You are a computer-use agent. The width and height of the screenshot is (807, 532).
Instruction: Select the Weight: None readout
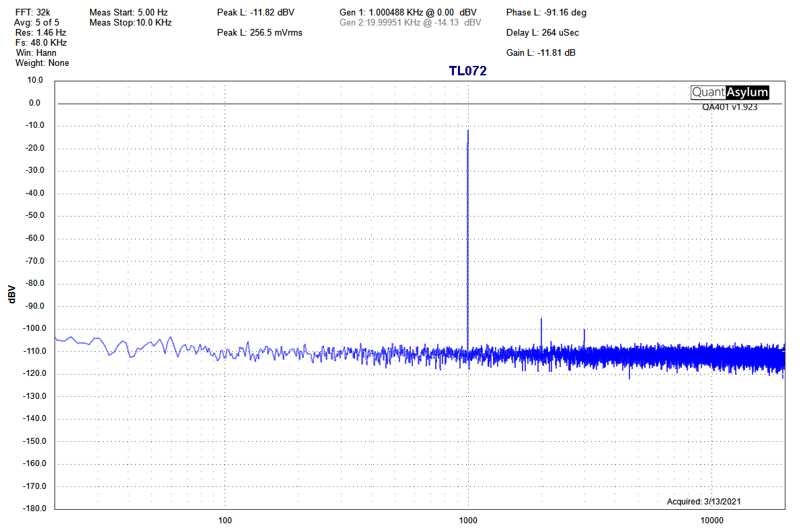tap(42, 63)
